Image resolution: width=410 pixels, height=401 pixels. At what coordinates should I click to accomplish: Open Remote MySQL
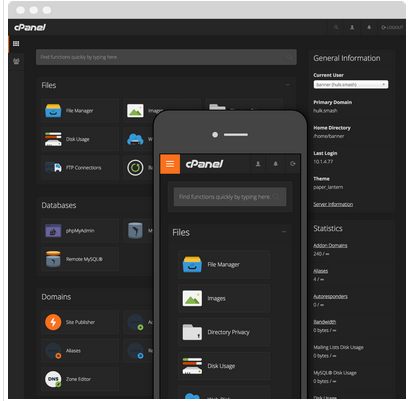tap(80, 259)
